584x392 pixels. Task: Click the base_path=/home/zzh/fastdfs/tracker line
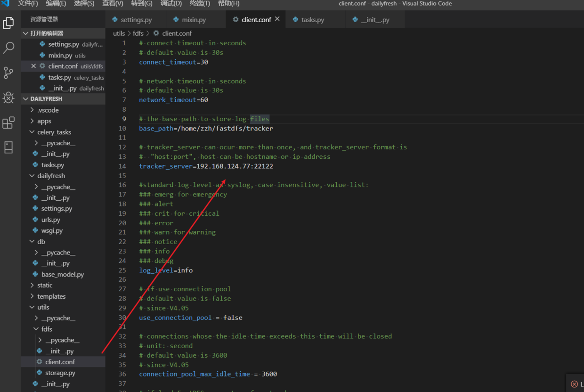[x=206, y=128]
